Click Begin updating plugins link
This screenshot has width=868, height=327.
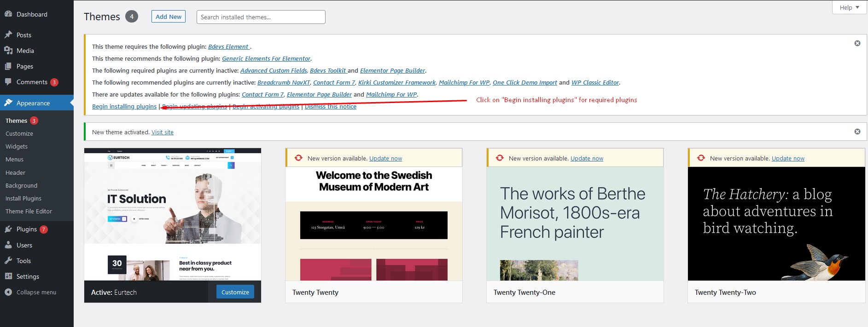(195, 106)
